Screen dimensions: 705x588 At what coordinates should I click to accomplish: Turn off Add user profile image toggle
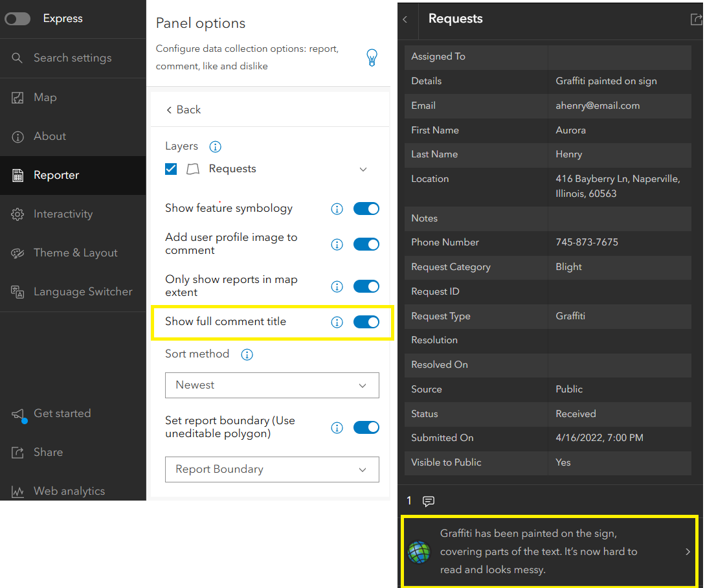click(366, 244)
